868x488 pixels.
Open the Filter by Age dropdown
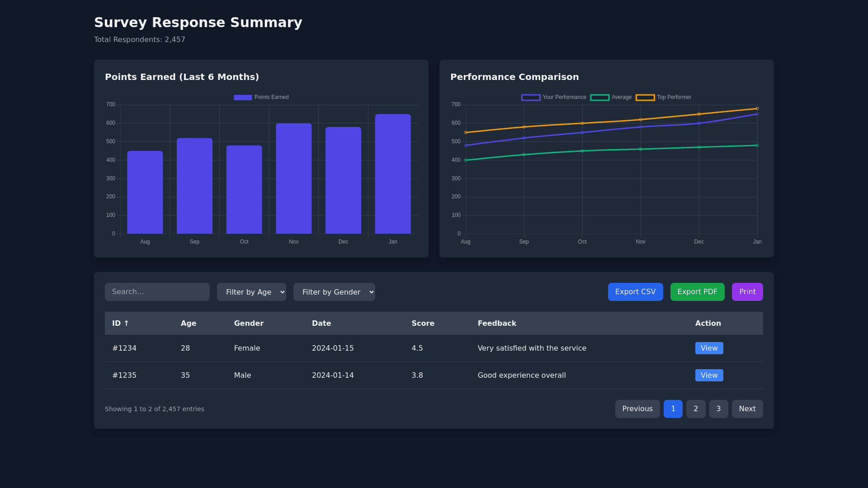point(251,292)
